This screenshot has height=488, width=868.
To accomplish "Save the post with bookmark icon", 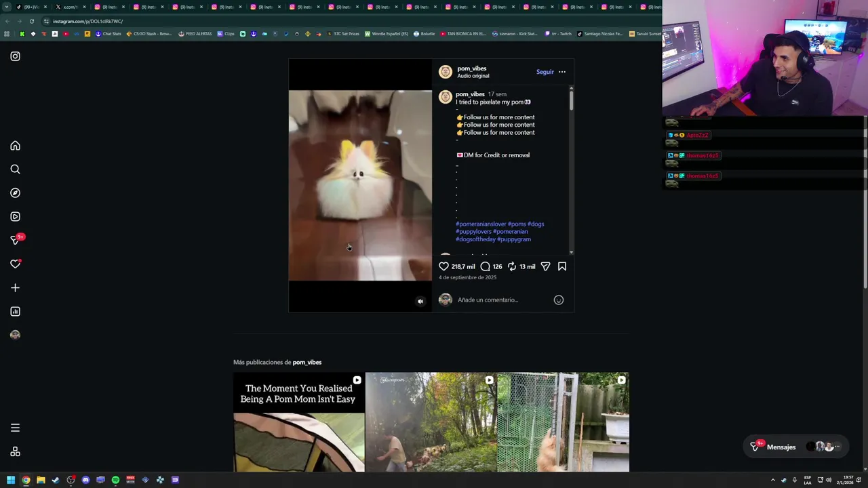I will point(562,266).
